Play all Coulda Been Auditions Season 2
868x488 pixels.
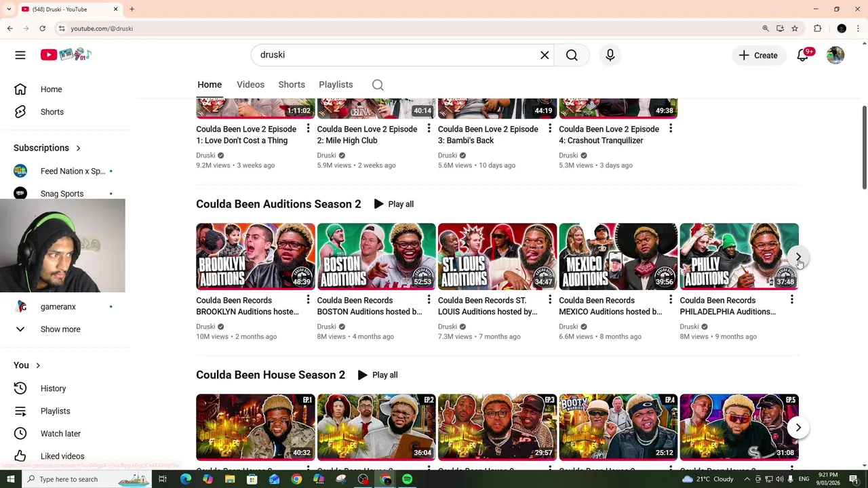pos(393,204)
